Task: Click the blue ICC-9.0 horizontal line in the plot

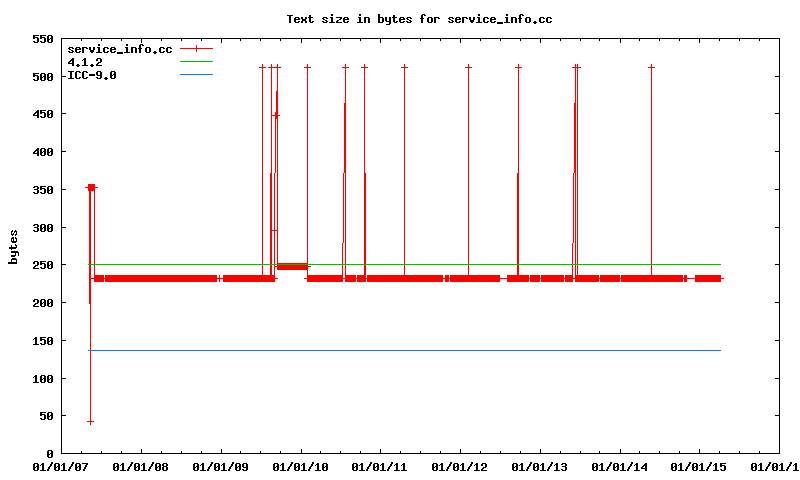Action: pos(400,350)
